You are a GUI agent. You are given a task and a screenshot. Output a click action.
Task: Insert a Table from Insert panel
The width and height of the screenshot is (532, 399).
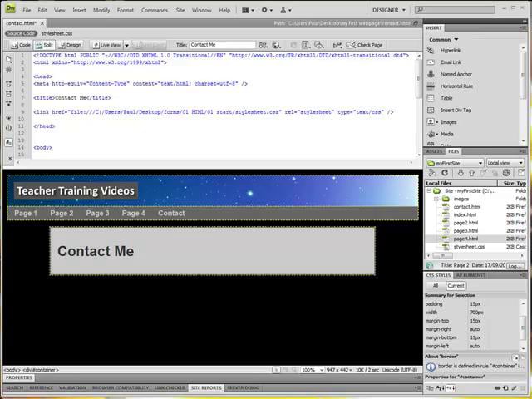[x=446, y=98]
